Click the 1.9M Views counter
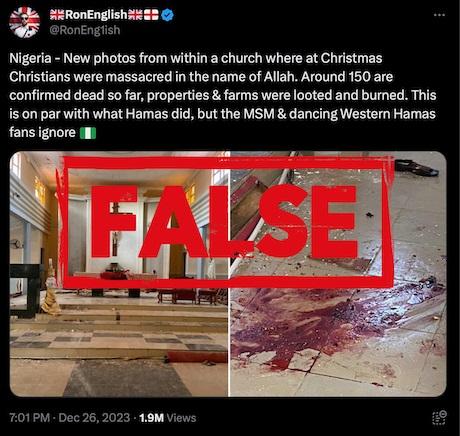Image resolution: width=460 pixels, height=436 pixels. 168,418
